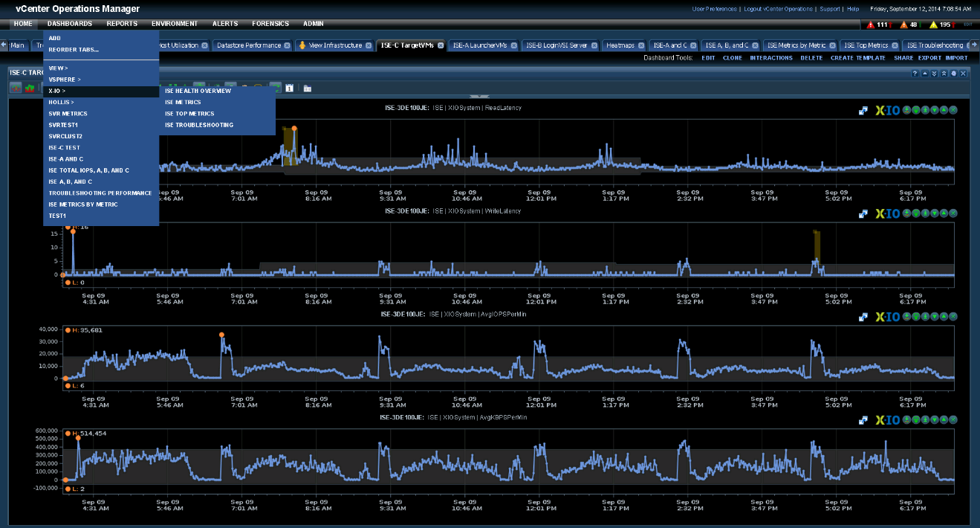Click the H: 514,454 high point on KBPS chart
The width and height of the screenshot is (980, 528).
pos(78,438)
